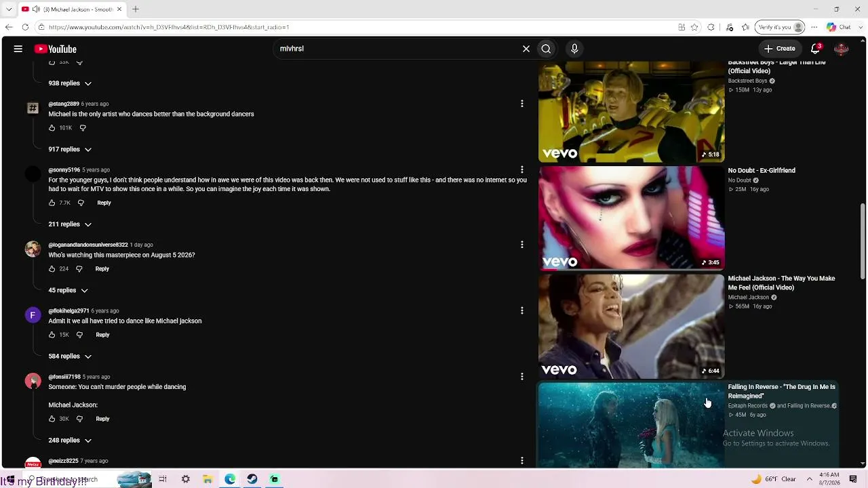Mute the tab using speaker icon

point(36,9)
